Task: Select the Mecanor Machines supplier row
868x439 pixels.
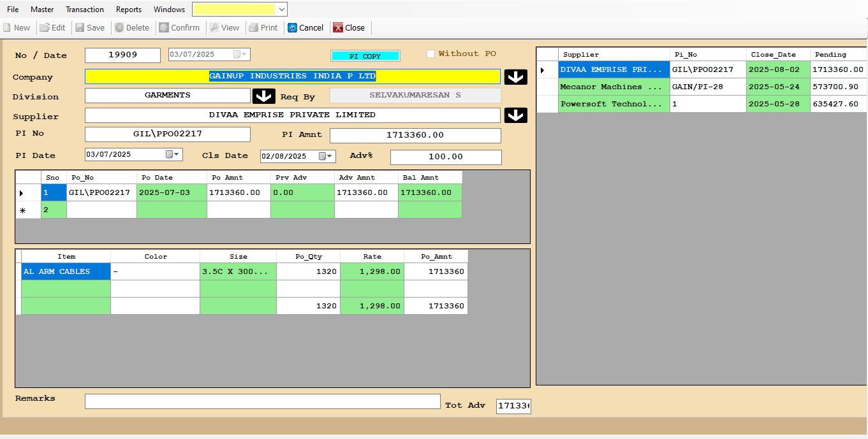Action: point(601,87)
